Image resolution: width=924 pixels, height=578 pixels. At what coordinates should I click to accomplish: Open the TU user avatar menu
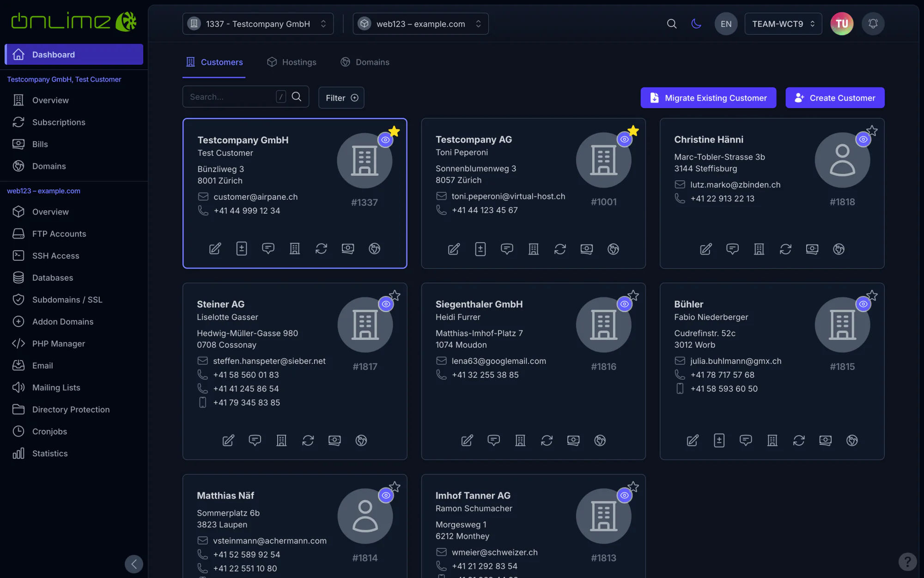(x=842, y=24)
